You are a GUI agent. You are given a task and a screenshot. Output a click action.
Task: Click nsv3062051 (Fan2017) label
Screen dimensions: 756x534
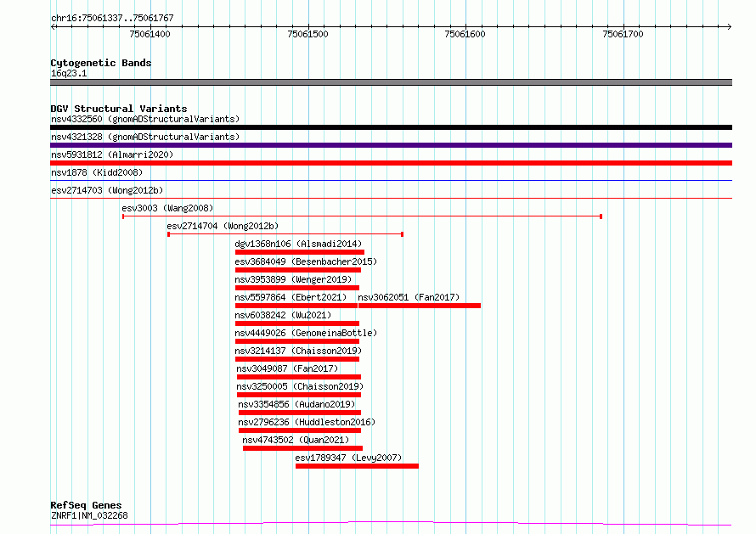[409, 297]
